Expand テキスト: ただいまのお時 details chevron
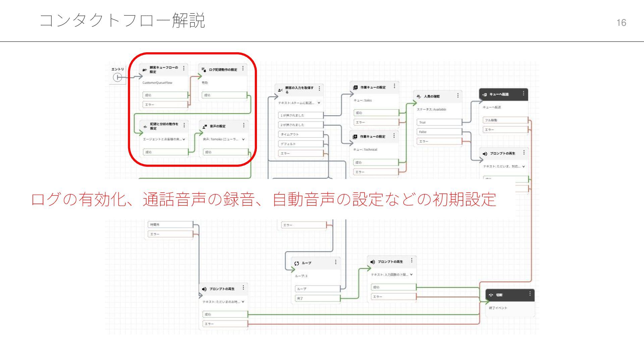 [243, 302]
